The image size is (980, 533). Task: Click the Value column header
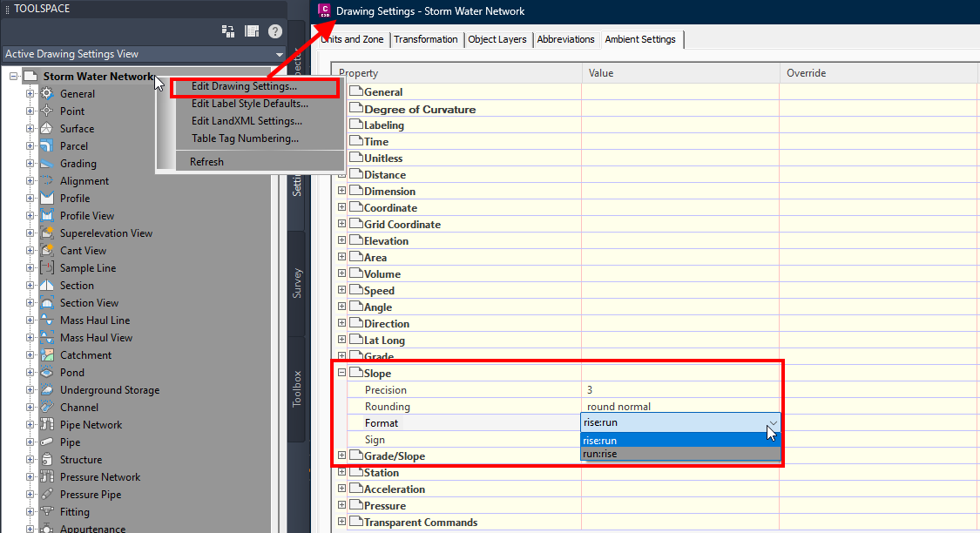click(x=680, y=73)
